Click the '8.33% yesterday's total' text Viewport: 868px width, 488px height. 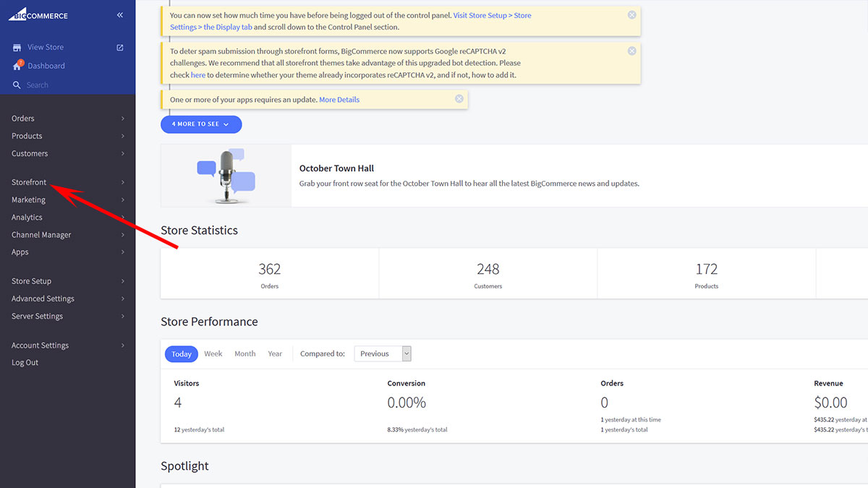click(417, 430)
